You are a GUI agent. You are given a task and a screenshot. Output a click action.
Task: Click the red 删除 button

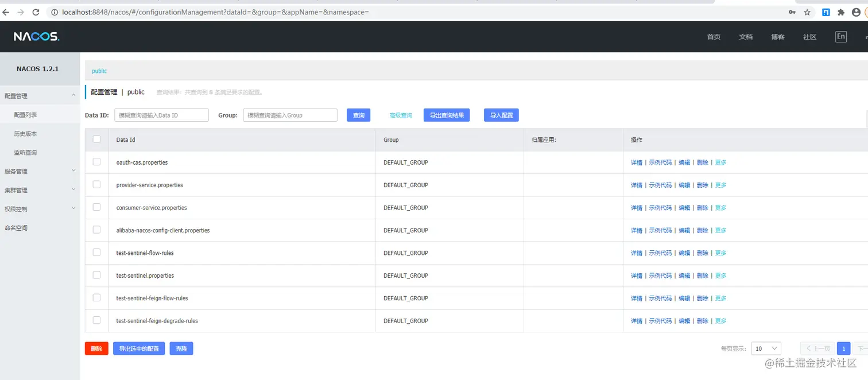(96, 348)
